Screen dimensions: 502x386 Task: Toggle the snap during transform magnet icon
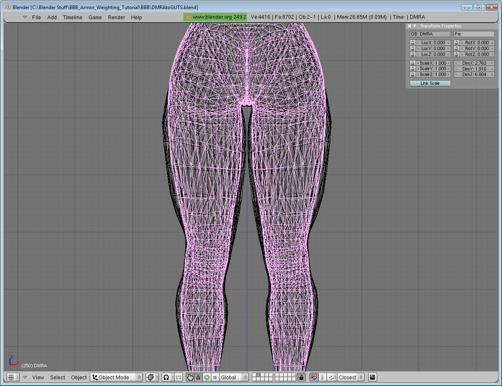(x=313, y=377)
